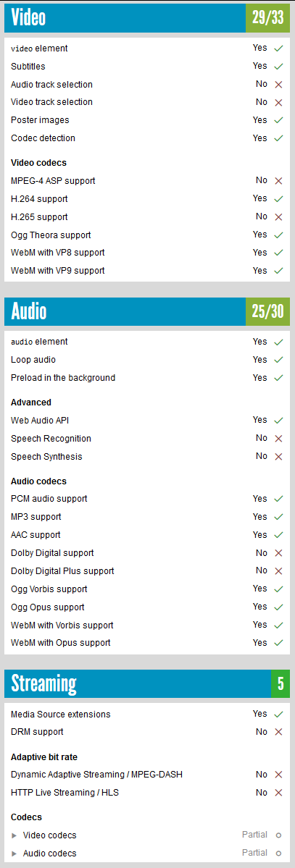Expand the Video codecs disclosure triangle
The width and height of the screenshot is (295, 868).
(14, 835)
